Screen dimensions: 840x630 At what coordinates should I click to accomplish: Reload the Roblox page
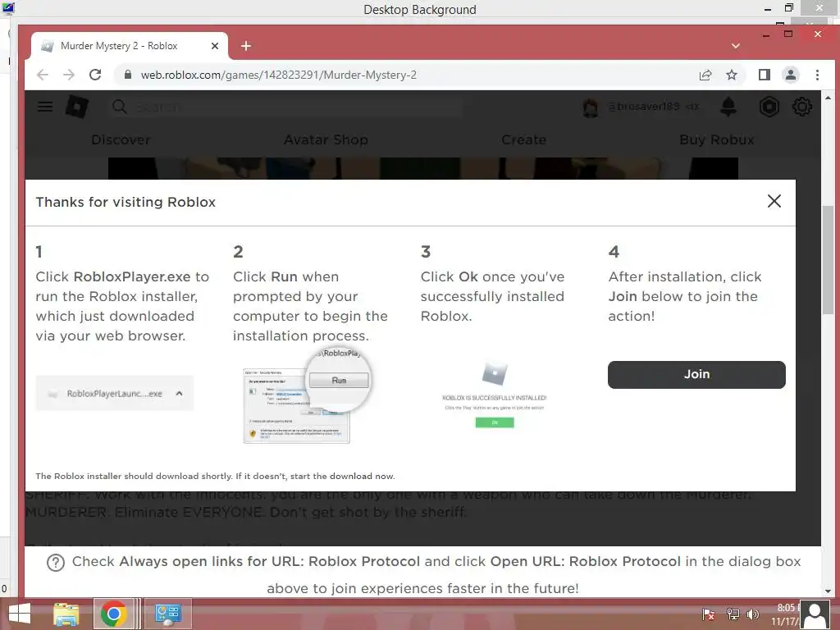95,75
